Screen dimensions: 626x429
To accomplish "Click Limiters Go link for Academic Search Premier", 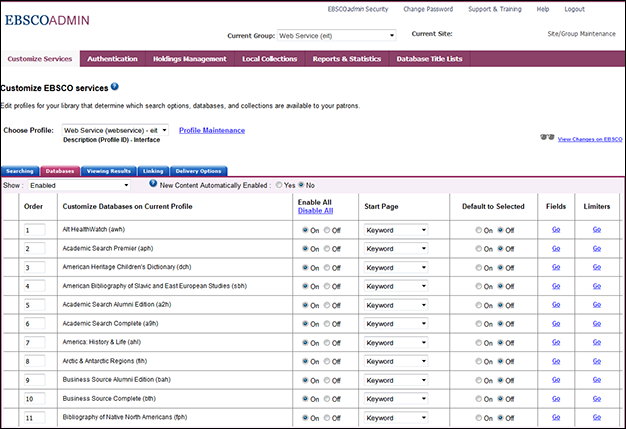I will pos(596,248).
